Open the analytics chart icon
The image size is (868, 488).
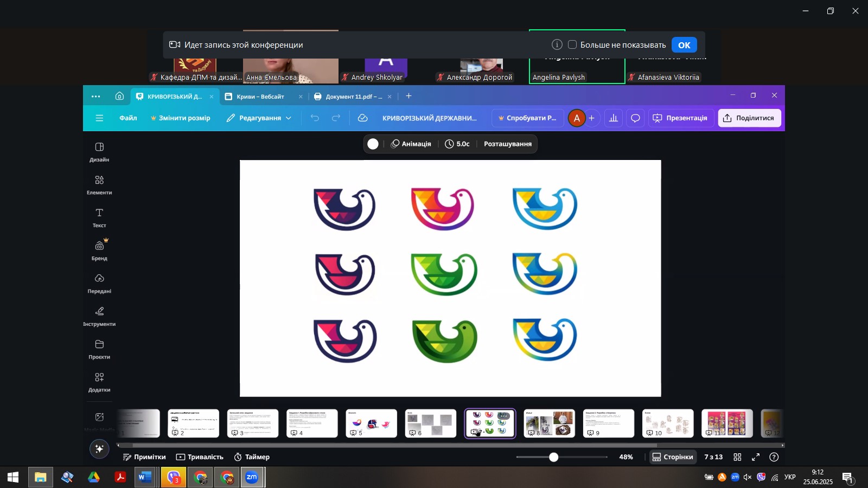click(x=614, y=118)
